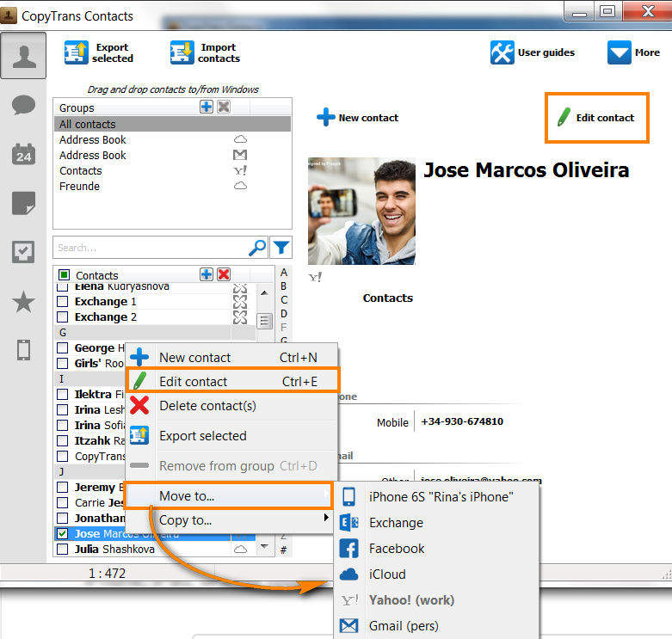
Task: Choose Export selected in context menu
Action: click(x=231, y=436)
